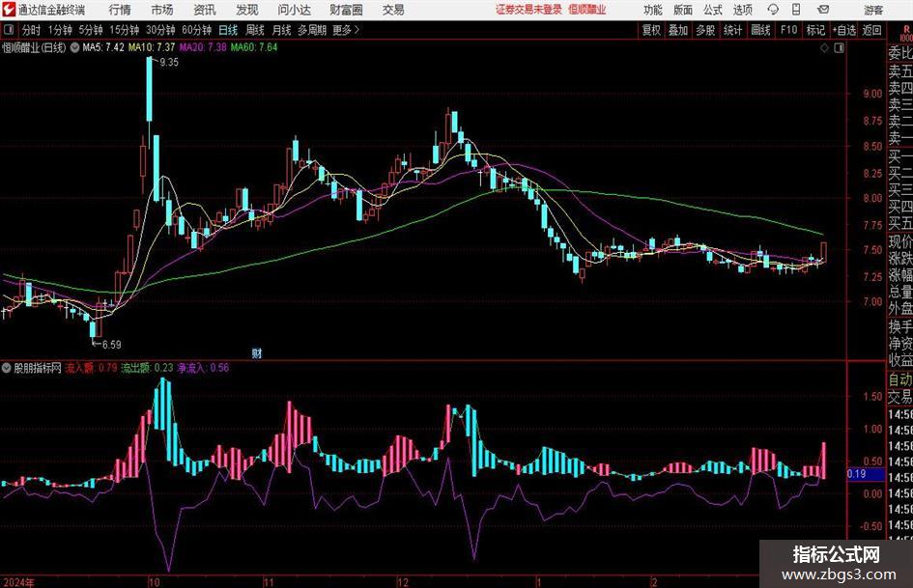Open the 问小达 menu

click(x=294, y=10)
